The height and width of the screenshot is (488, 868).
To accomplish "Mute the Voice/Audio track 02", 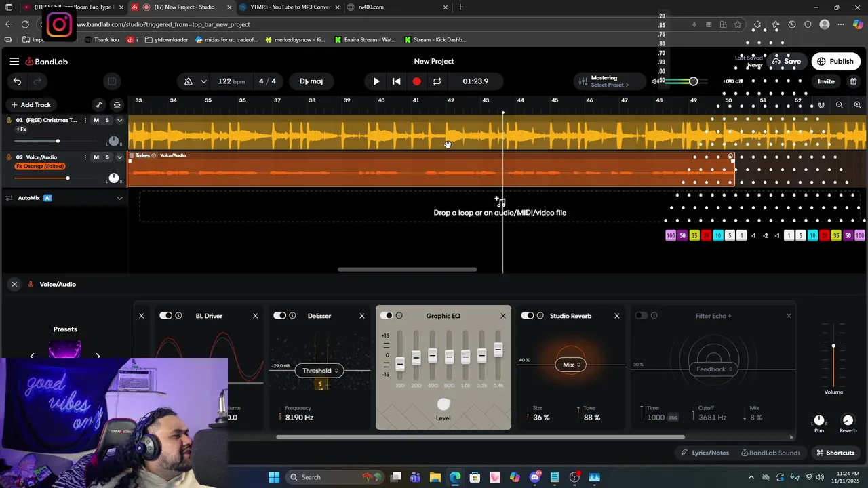I will click(x=96, y=157).
